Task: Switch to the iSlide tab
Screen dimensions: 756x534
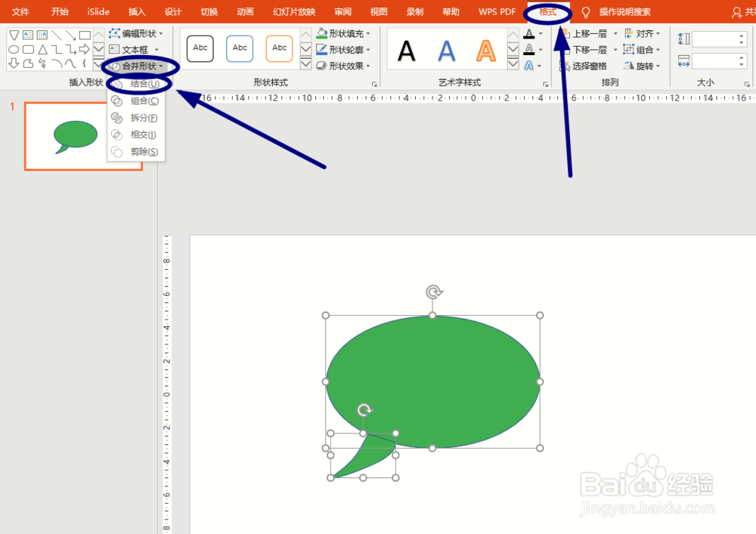Action: point(98,12)
